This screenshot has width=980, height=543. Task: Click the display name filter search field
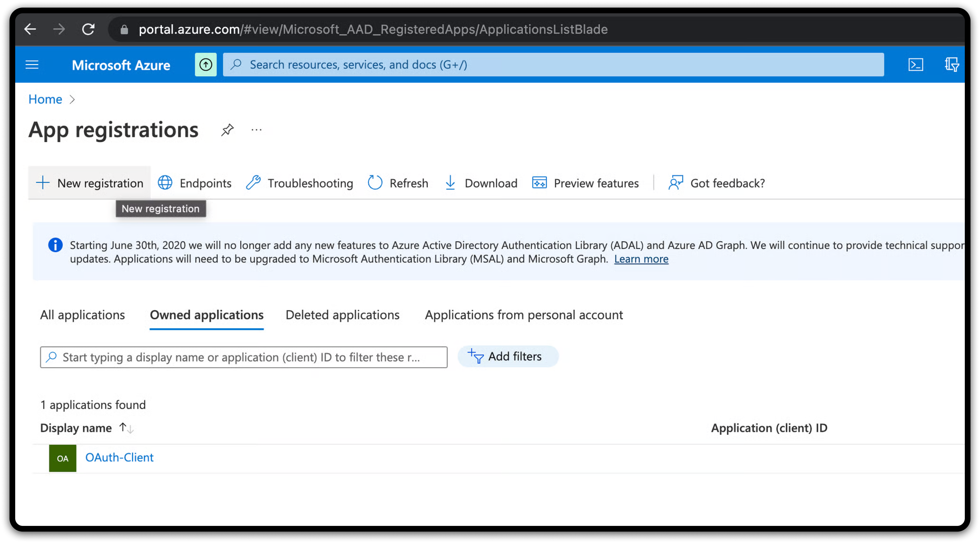(x=244, y=357)
